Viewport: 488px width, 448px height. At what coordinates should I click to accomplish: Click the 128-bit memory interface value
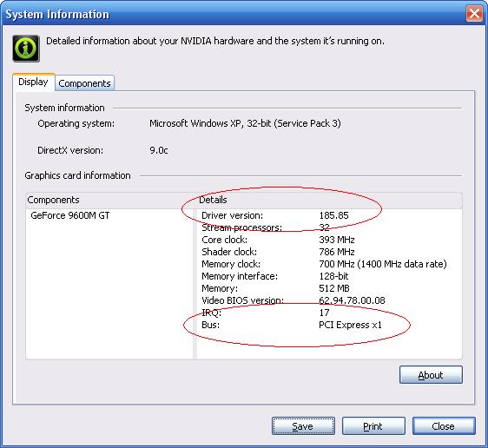(x=333, y=276)
